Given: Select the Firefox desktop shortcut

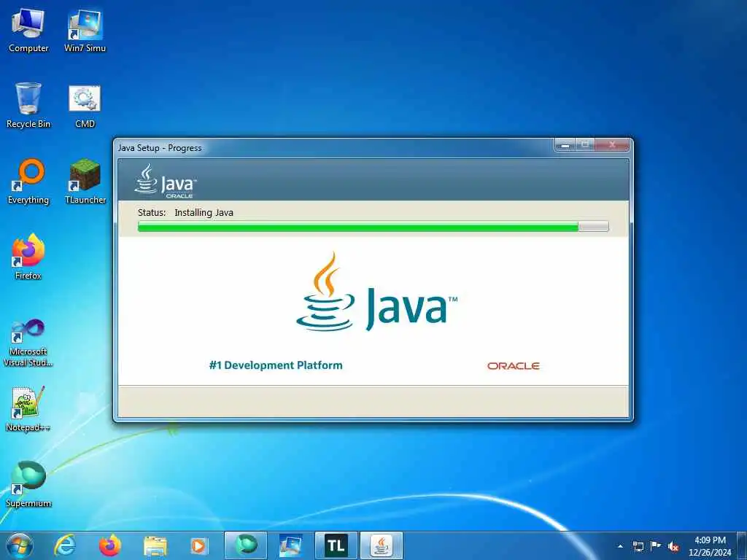Looking at the screenshot, I should tap(28, 257).
